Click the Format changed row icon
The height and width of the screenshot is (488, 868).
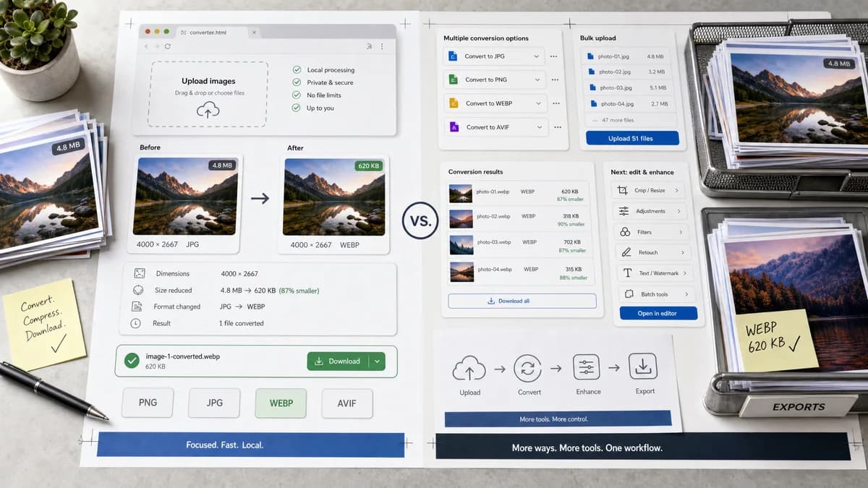[137, 307]
